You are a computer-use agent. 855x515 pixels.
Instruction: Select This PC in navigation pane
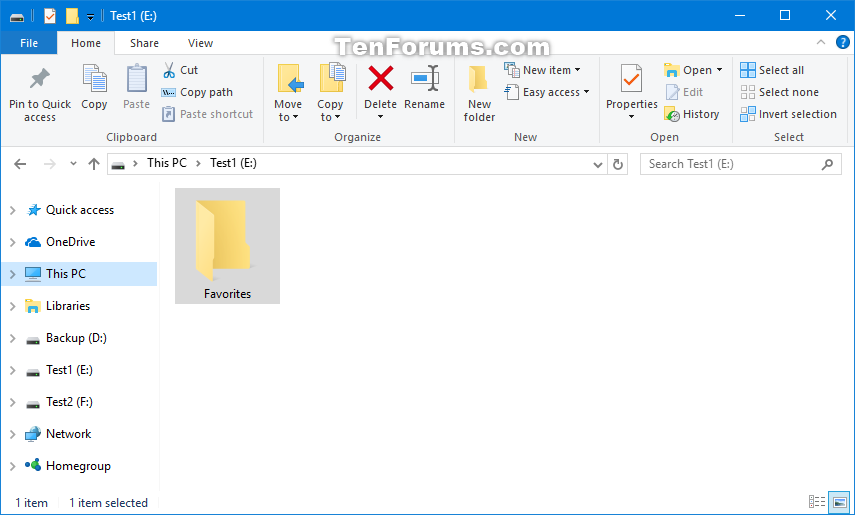point(80,274)
